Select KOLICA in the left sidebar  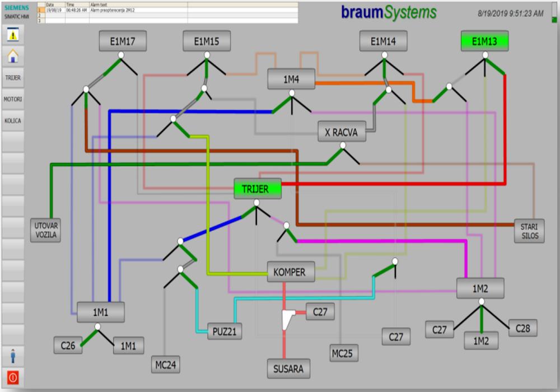coord(12,120)
